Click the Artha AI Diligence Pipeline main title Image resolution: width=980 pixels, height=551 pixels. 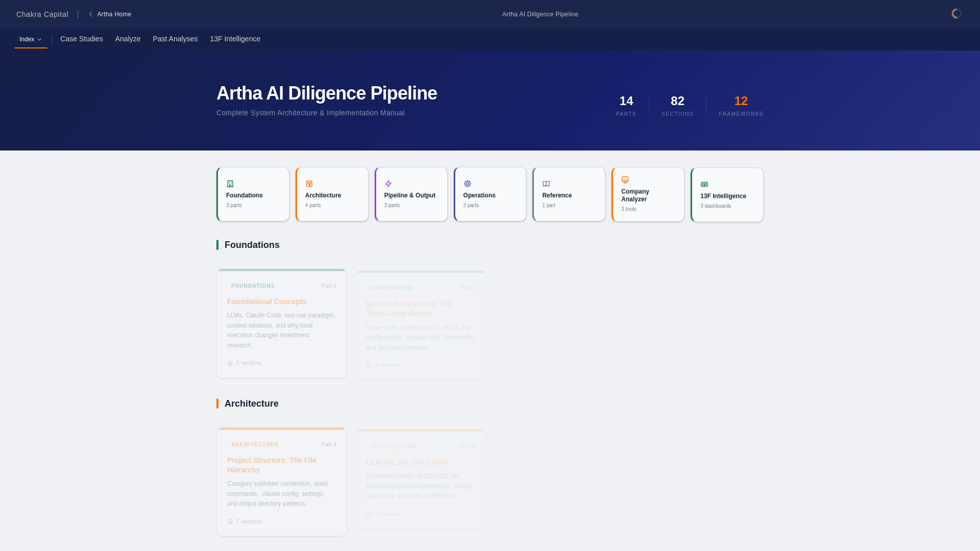pos(327,93)
